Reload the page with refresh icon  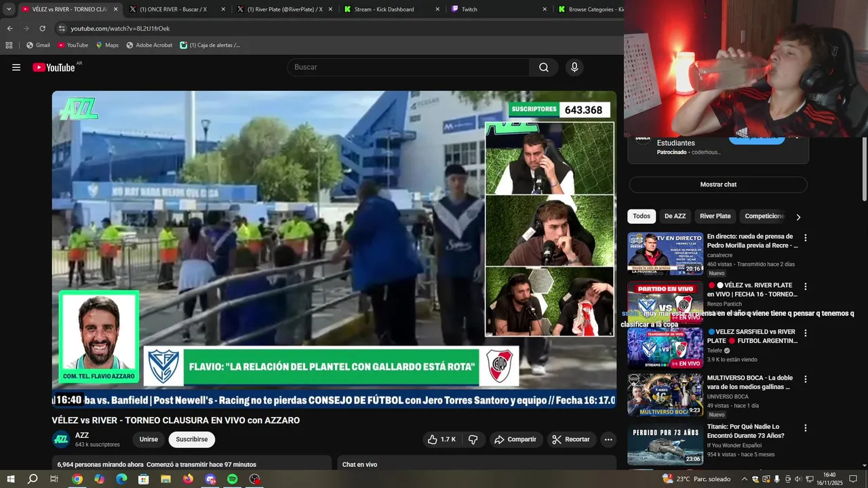click(x=42, y=28)
